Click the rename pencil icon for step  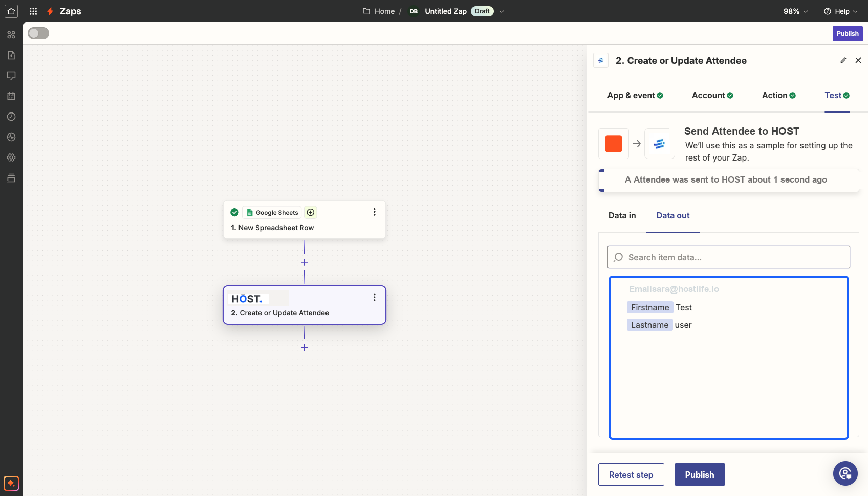click(x=843, y=60)
